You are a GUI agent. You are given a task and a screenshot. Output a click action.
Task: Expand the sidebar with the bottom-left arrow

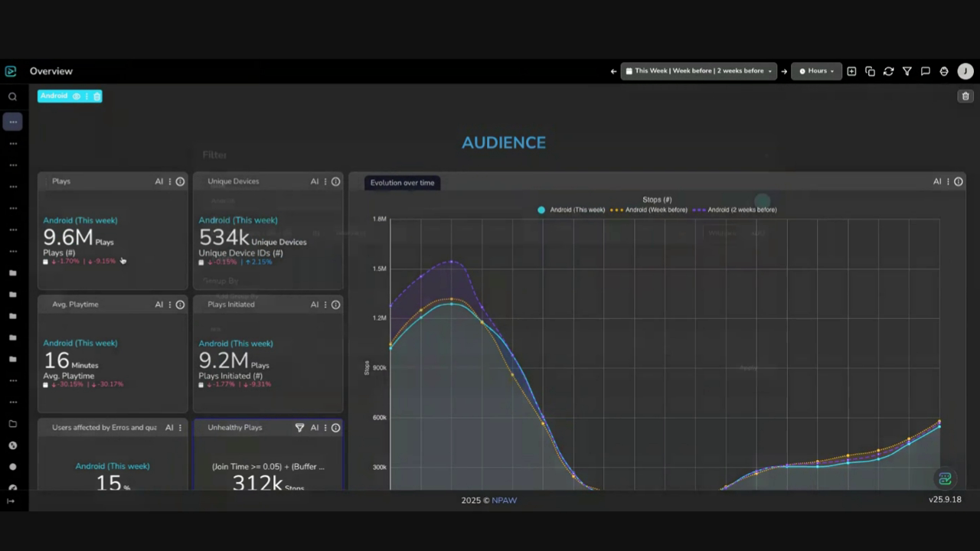[x=11, y=501]
